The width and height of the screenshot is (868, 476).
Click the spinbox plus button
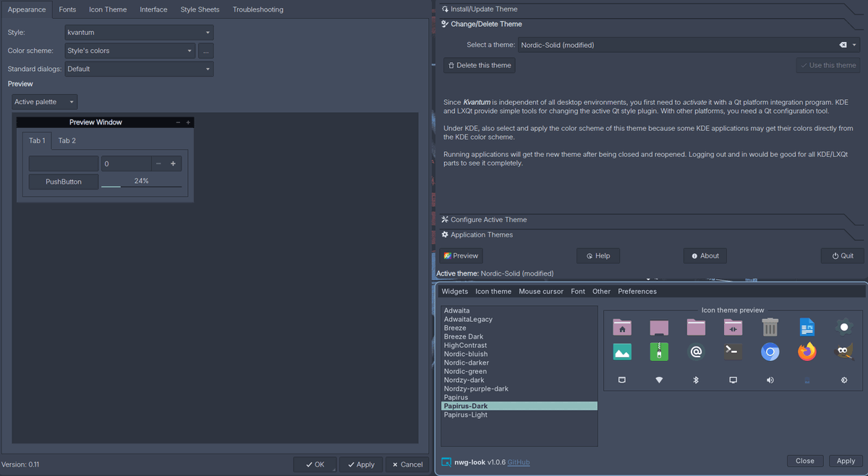(x=174, y=163)
